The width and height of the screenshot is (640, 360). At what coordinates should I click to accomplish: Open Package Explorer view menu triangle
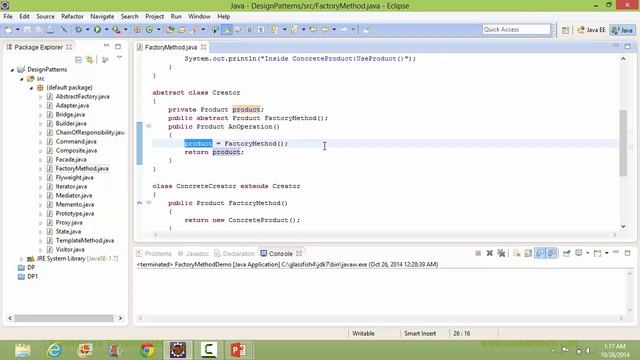pyautogui.click(x=119, y=58)
